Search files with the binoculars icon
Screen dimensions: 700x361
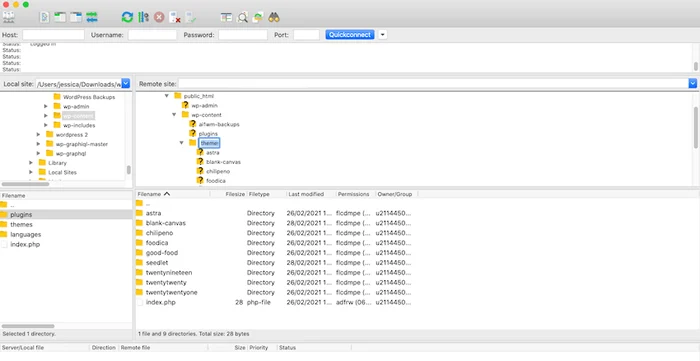(x=274, y=17)
